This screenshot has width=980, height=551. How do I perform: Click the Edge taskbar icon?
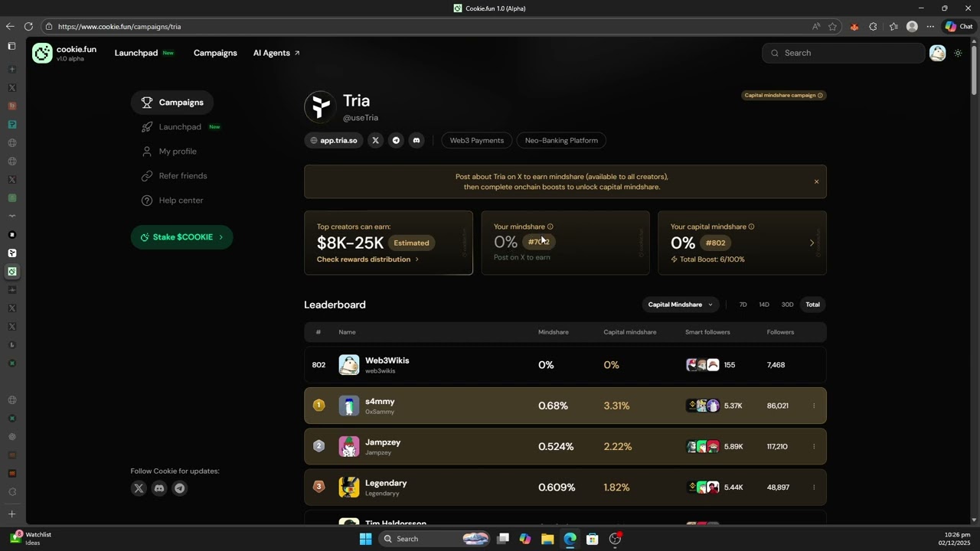tap(570, 539)
